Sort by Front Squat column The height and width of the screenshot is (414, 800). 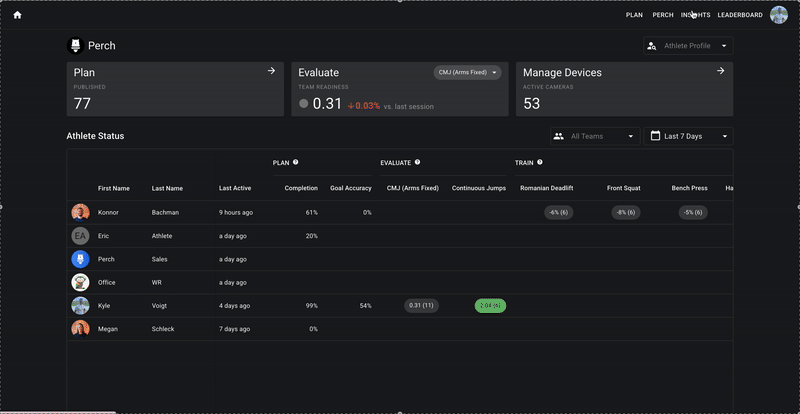pos(623,188)
